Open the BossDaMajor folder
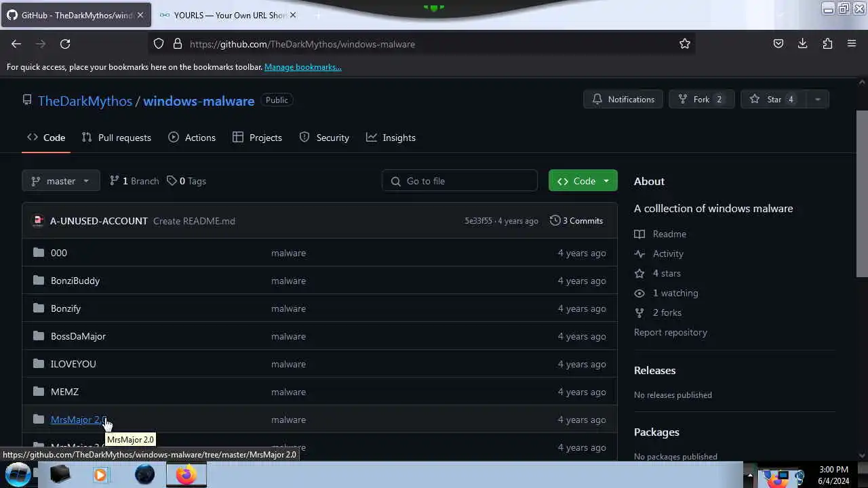 point(78,336)
